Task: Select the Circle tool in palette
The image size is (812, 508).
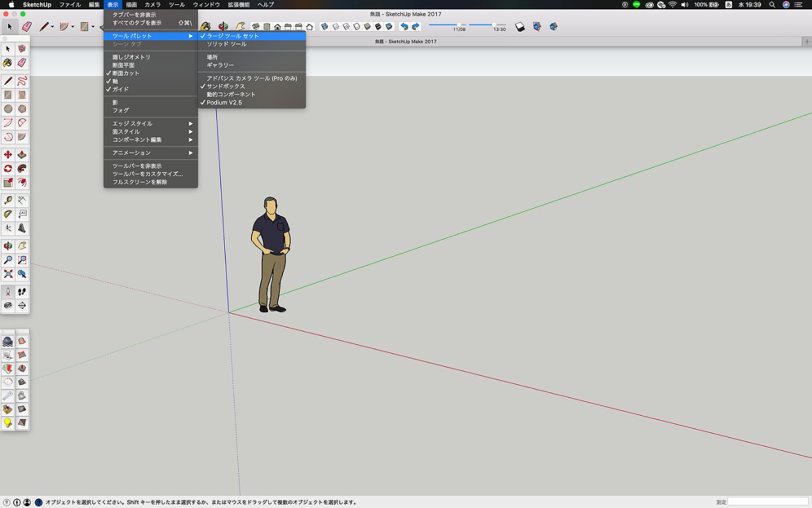Action: 8,108
